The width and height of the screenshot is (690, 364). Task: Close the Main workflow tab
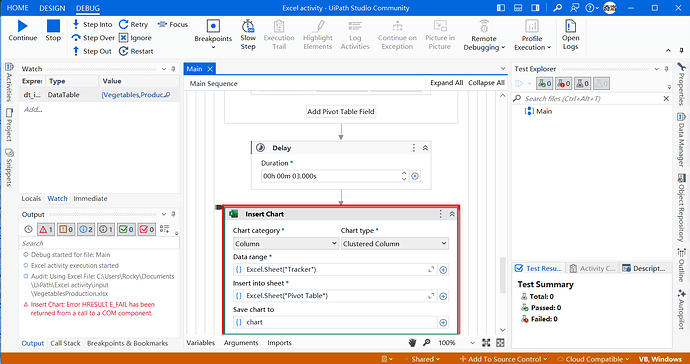(210, 69)
